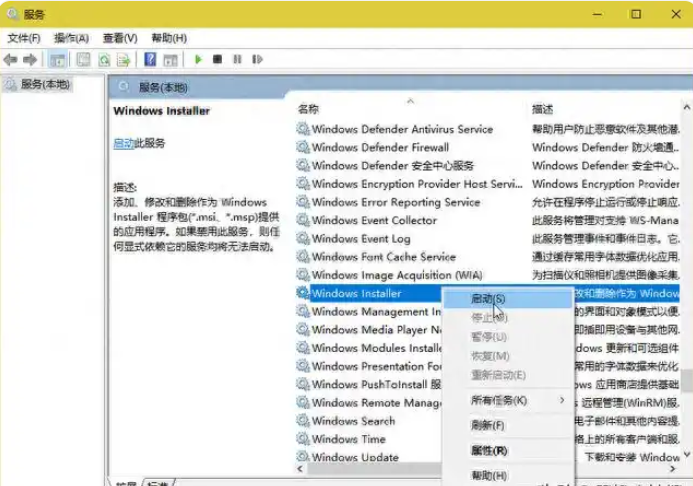Sort by the 名称 column header

308,109
